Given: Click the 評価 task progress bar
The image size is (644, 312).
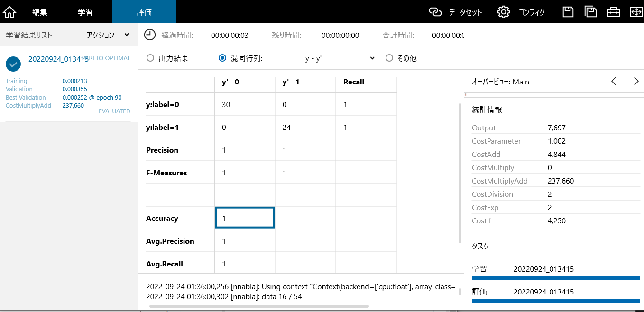Looking at the screenshot, I should [556, 301].
